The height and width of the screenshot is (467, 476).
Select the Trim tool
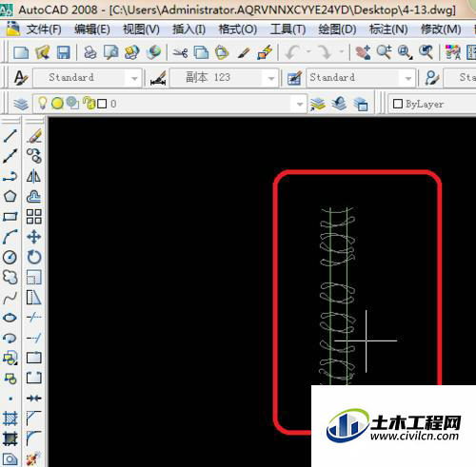point(34,318)
